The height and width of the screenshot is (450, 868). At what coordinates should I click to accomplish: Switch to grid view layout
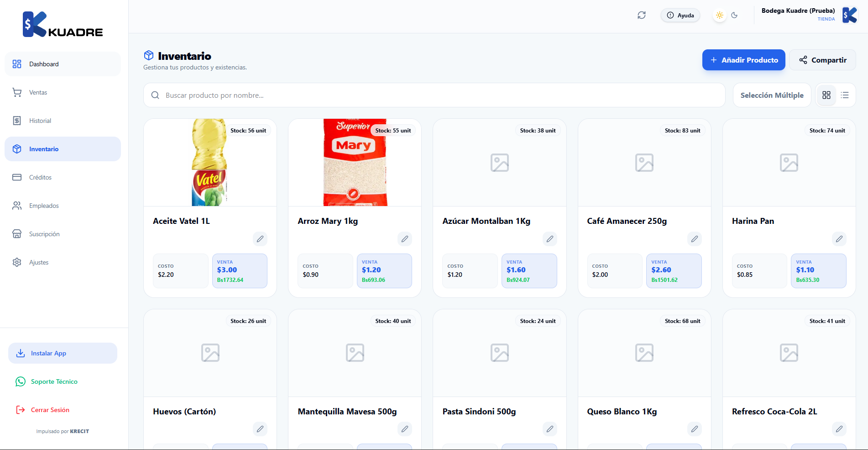[826, 95]
